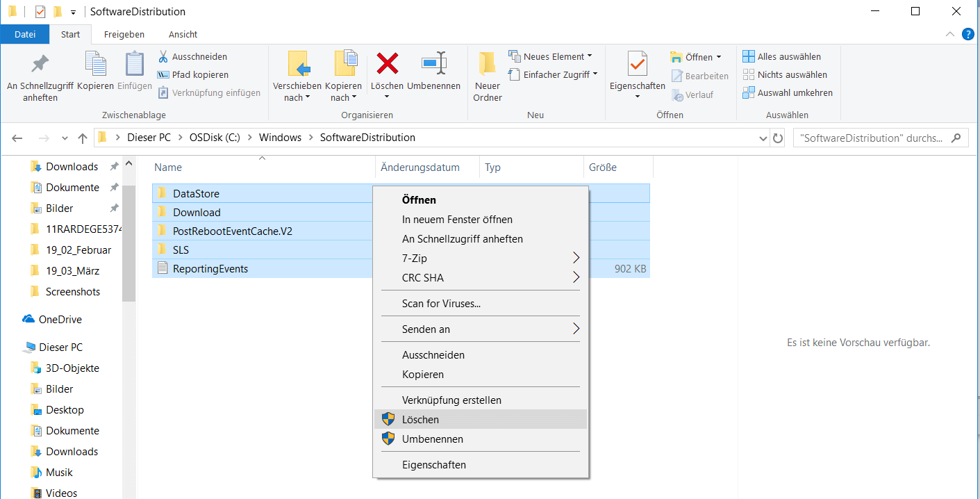This screenshot has height=499, width=980.
Task: Go up one folder level
Action: (x=82, y=138)
